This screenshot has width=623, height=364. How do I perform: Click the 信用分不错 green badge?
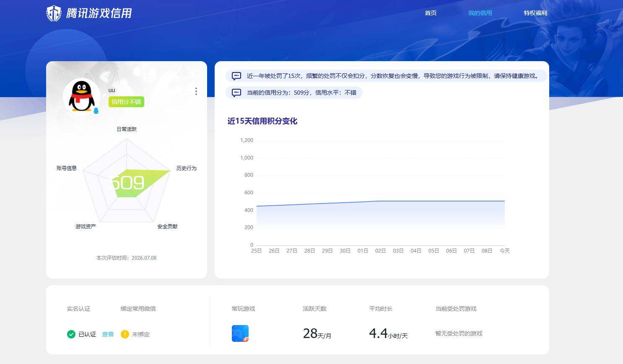pos(126,102)
